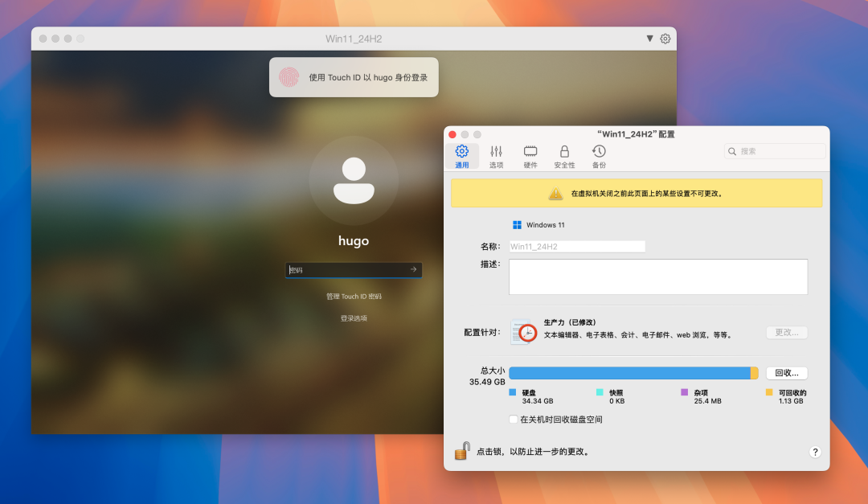Image resolution: width=868 pixels, height=504 pixels.
Task: Click the padlock icon to prevent changes
Action: click(462, 451)
